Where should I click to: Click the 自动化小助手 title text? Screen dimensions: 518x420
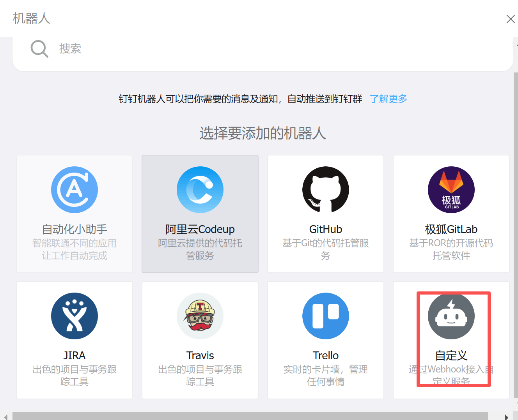75,229
